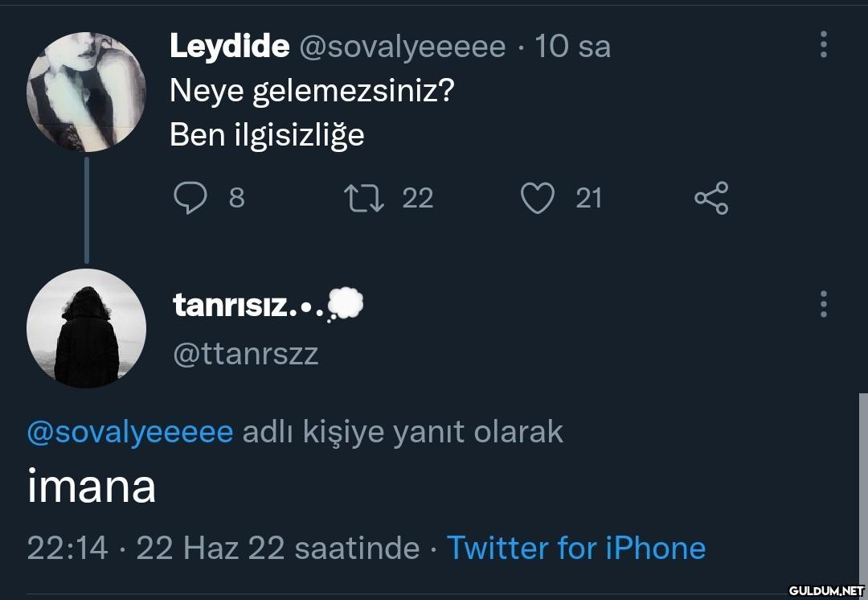Click the GULDUM.NET watermark

(825, 591)
